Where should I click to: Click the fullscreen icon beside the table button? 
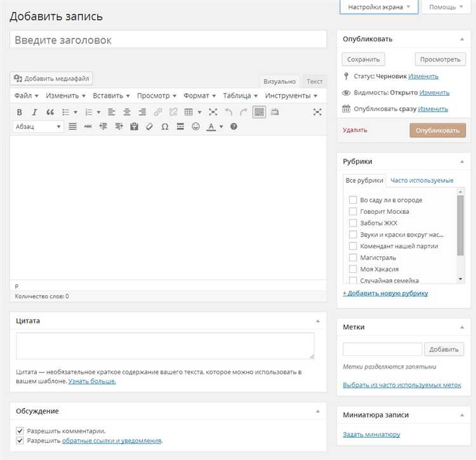(x=213, y=112)
